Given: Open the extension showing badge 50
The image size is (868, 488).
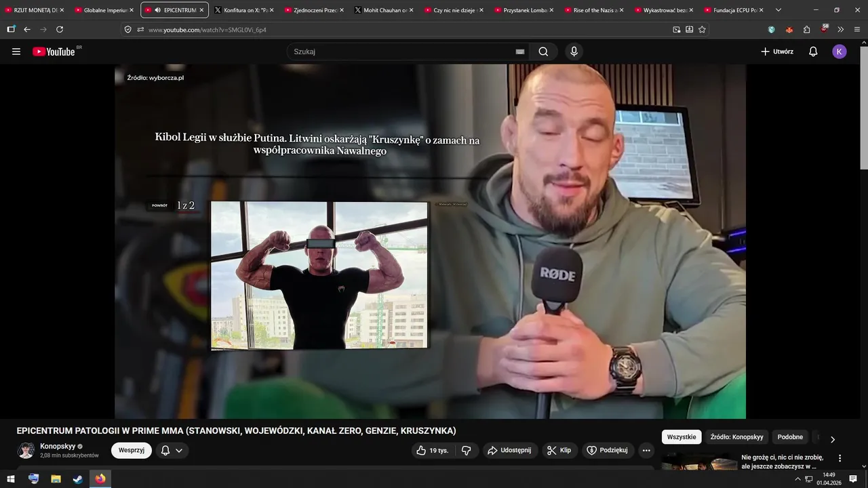Looking at the screenshot, I should point(824,29).
